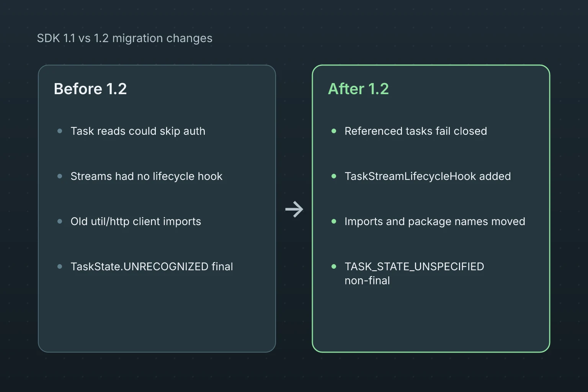Image resolution: width=588 pixels, height=392 pixels.
Task: Click the bullet beside Streams had no lifecycle hook
Action: [60, 176]
